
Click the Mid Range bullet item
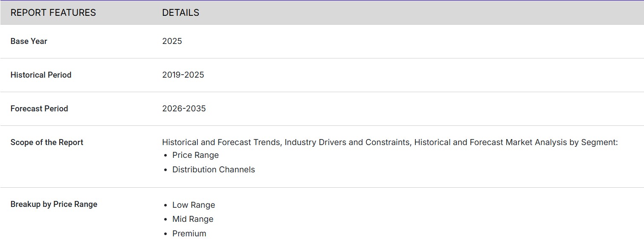[193, 219]
